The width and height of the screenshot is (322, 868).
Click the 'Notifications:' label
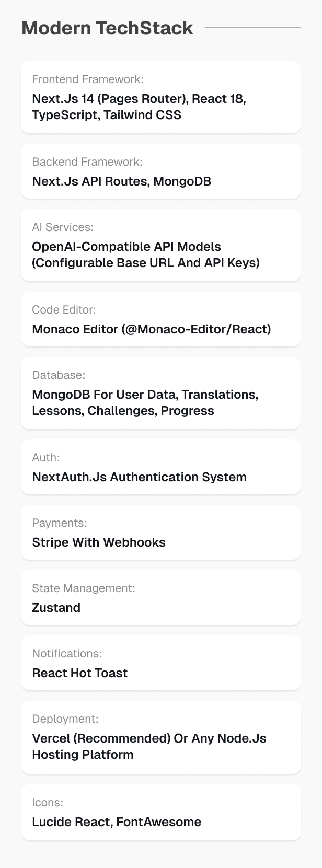[67, 654]
